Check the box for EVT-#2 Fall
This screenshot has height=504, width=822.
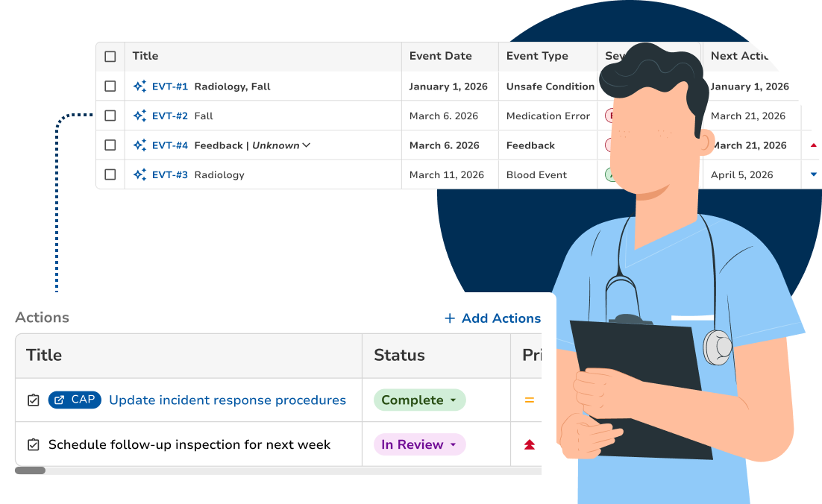[x=110, y=116]
